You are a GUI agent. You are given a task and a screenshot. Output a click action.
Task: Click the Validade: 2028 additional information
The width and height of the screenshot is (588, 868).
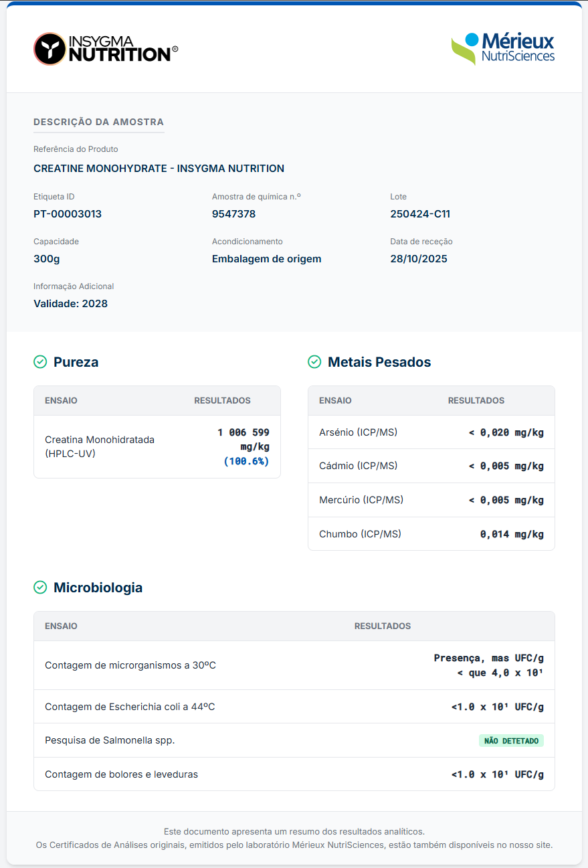point(70,304)
